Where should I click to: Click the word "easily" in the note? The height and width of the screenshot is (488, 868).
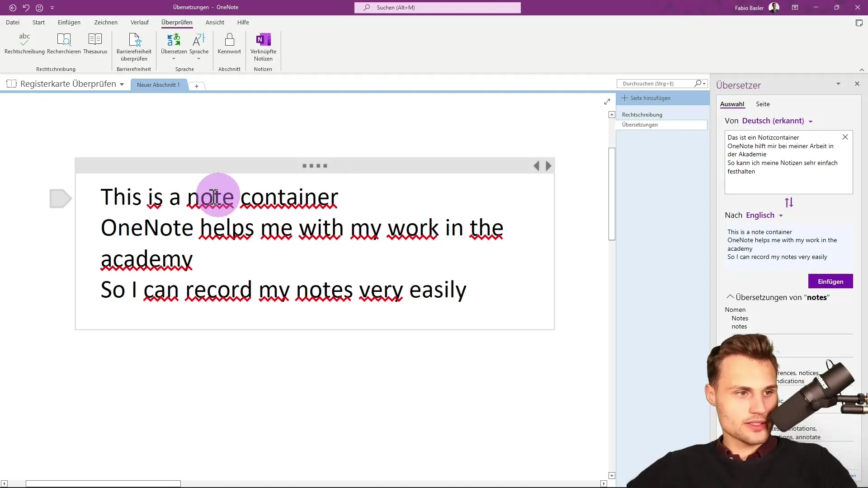438,290
